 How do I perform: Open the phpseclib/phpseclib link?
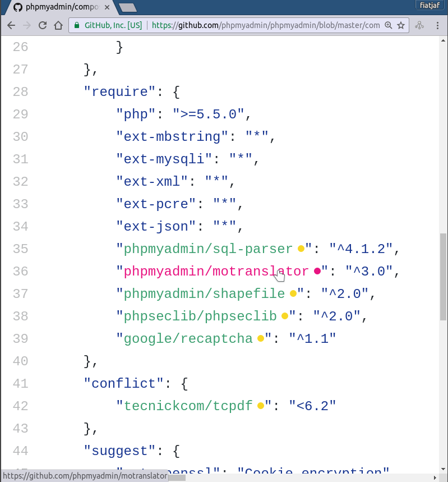pyautogui.click(x=200, y=316)
